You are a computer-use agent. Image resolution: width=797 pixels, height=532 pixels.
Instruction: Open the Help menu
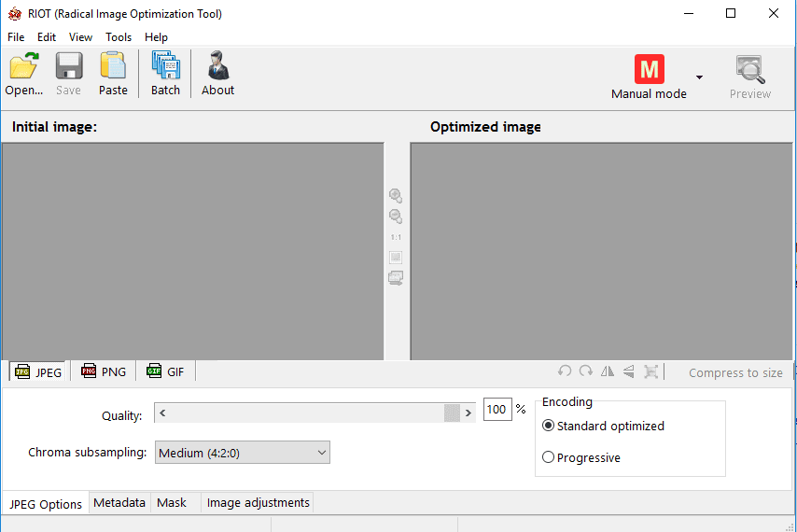tap(156, 37)
